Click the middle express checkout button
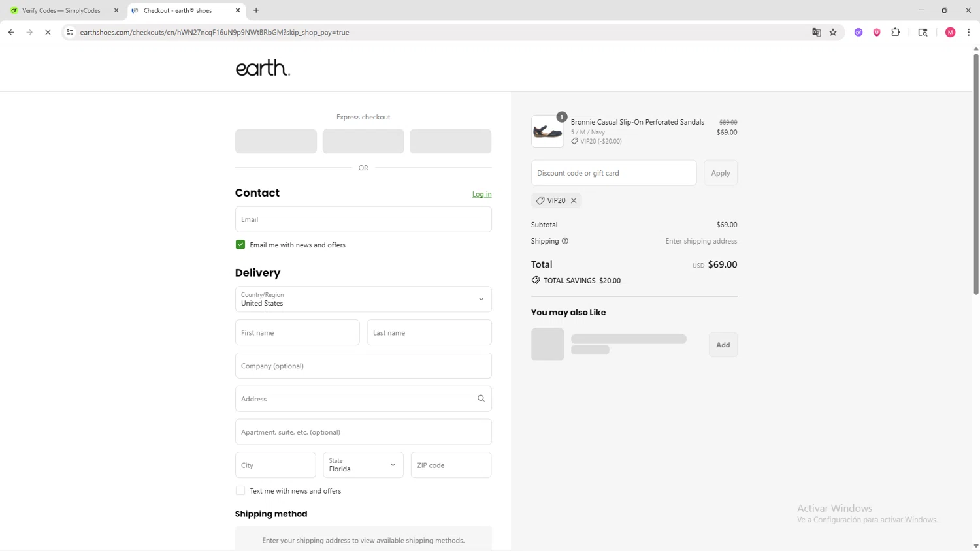 (x=363, y=141)
